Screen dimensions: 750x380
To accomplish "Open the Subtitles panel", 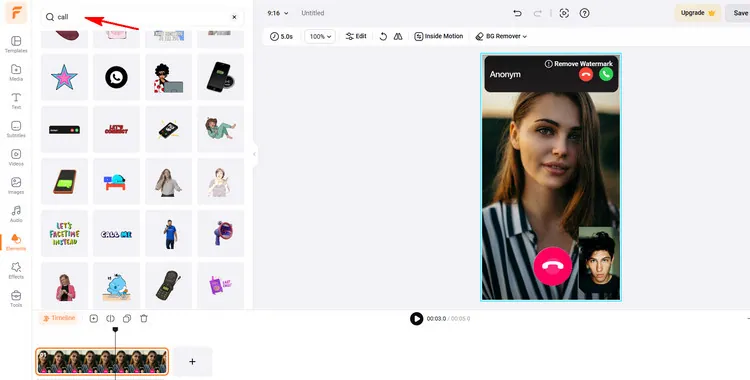I will [16, 129].
